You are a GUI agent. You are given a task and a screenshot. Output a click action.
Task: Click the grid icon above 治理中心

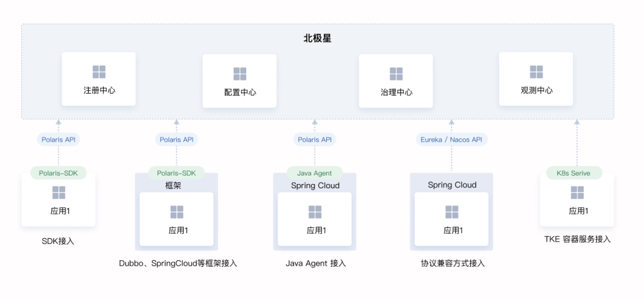[x=396, y=74]
